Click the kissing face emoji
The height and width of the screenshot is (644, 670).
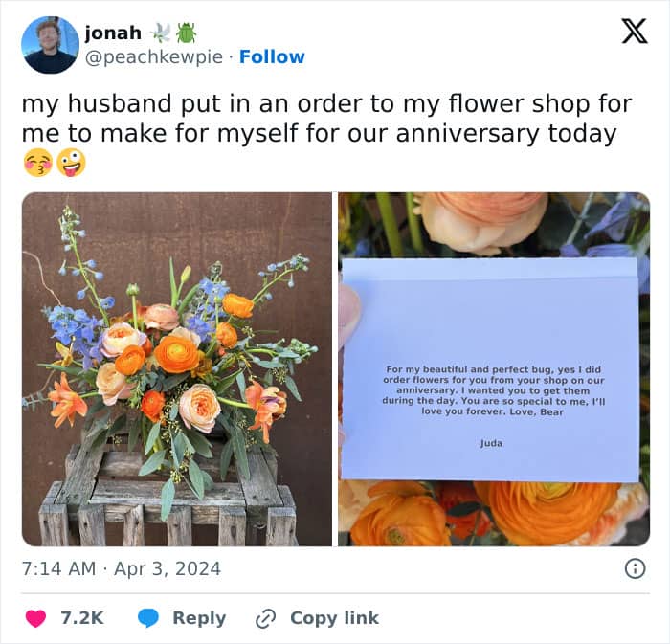(x=36, y=163)
